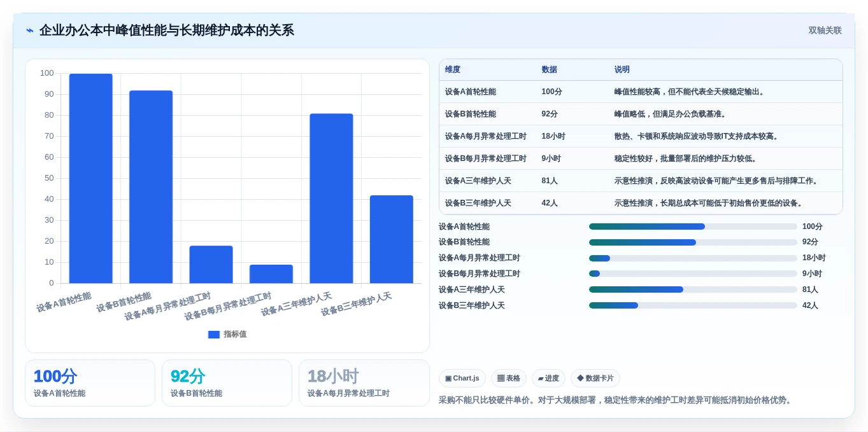
Task: Open the 92分 设备B首轮性能 stat card
Action: (x=227, y=383)
